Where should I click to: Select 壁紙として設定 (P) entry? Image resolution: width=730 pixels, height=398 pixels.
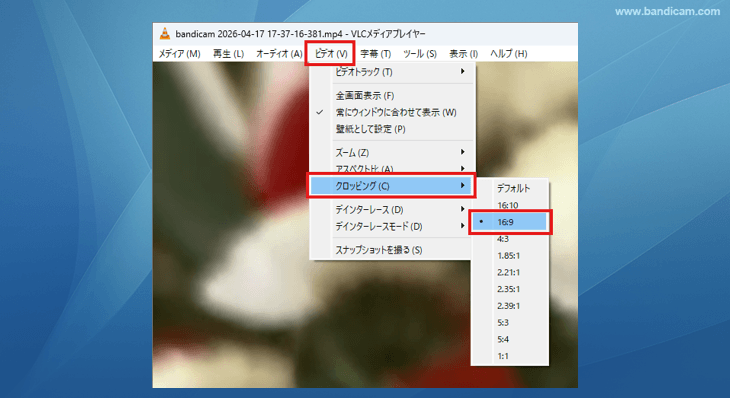(x=392, y=129)
